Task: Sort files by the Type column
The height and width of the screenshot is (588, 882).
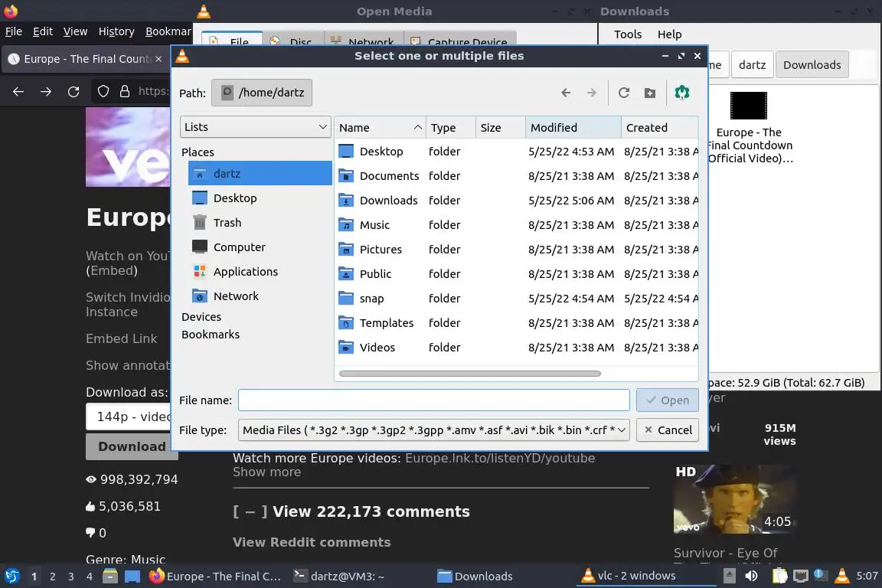Action: [450, 128]
